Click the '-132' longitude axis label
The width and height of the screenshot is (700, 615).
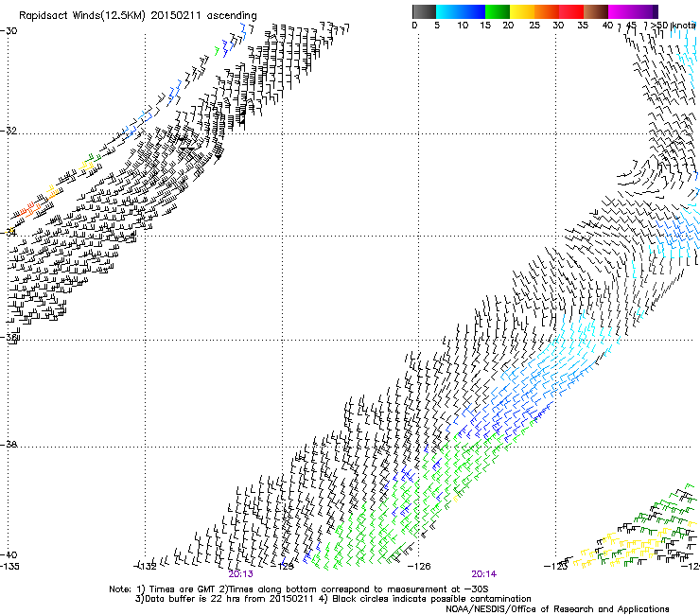point(146,567)
